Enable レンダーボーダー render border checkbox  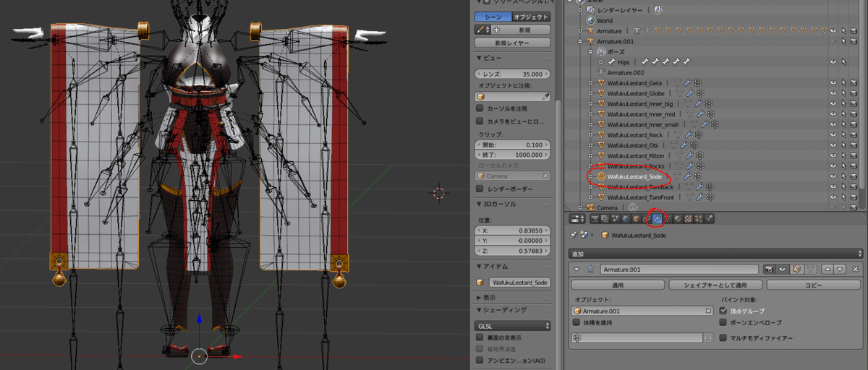click(480, 189)
